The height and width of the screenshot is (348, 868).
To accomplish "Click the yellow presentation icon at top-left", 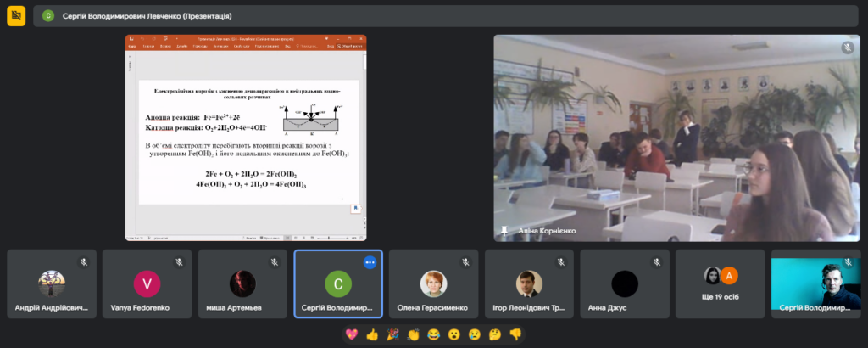I will (16, 16).
